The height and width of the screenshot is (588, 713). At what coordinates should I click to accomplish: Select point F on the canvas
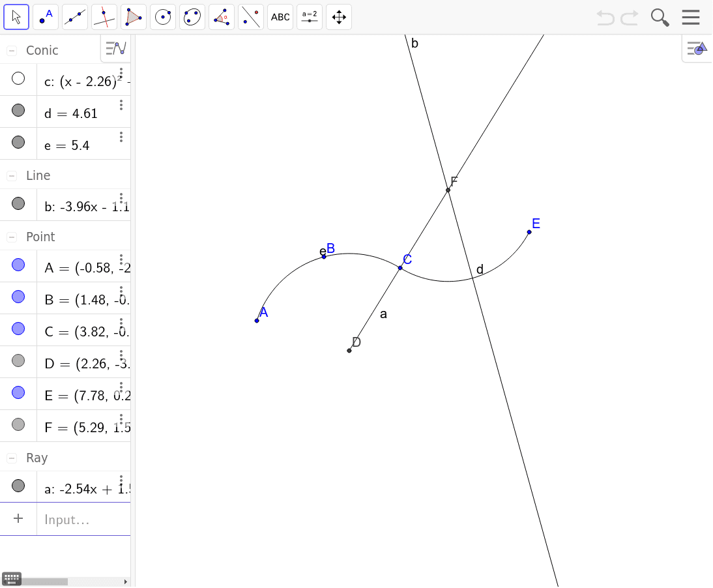click(448, 190)
